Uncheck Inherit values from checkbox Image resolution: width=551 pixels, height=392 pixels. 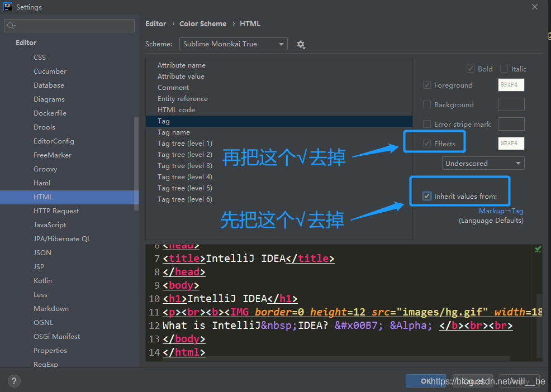tap(426, 196)
